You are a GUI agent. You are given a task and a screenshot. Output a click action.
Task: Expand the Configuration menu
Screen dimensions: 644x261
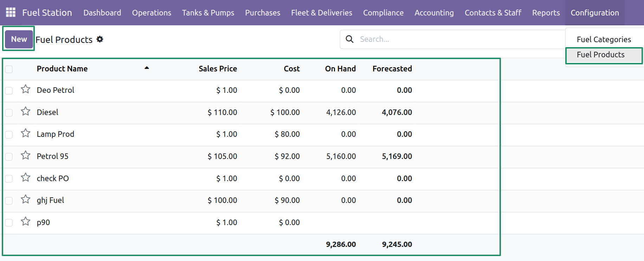pyautogui.click(x=595, y=13)
